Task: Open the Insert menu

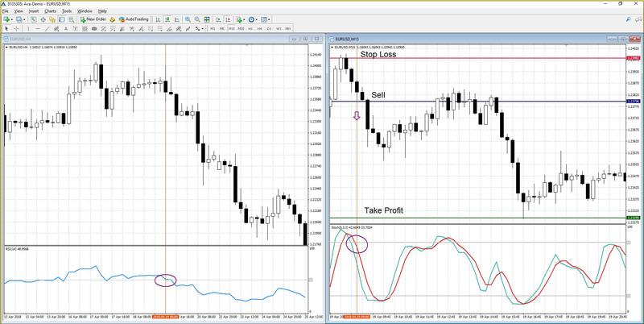Action: pyautogui.click(x=34, y=11)
